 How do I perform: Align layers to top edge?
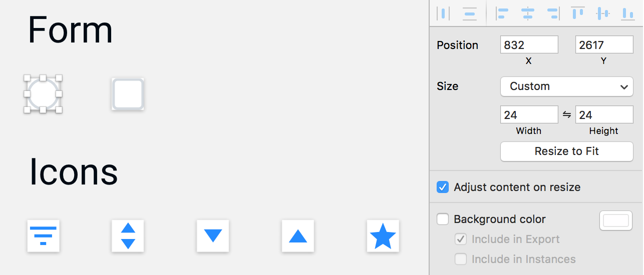point(578,13)
